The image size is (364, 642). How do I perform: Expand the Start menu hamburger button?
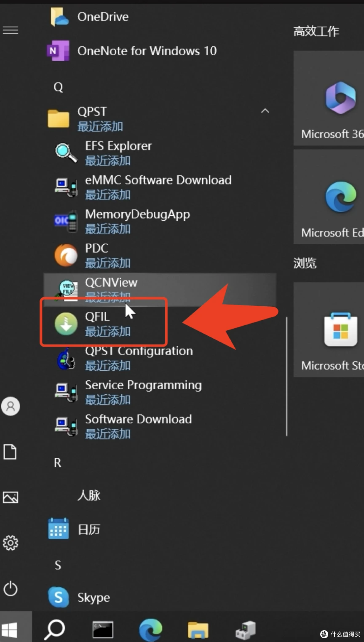pyautogui.click(x=11, y=30)
